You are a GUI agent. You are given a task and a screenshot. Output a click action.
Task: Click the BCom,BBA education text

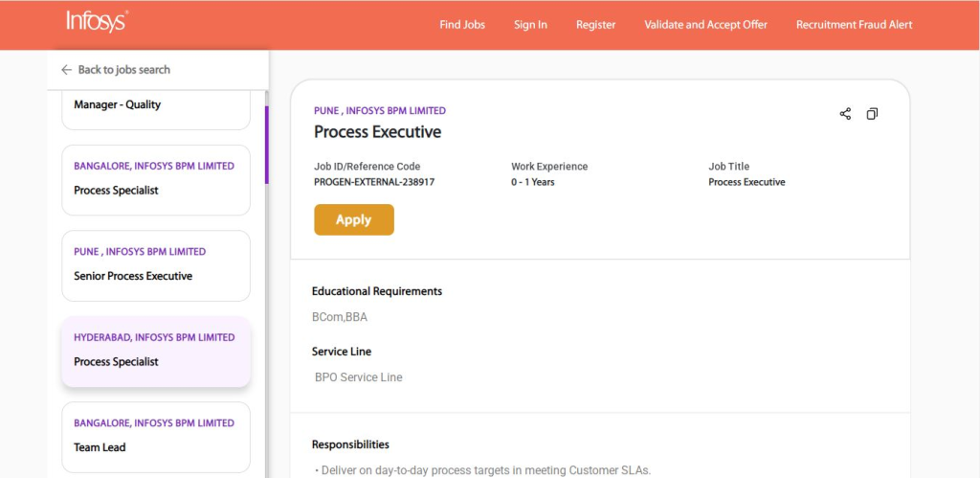(340, 317)
